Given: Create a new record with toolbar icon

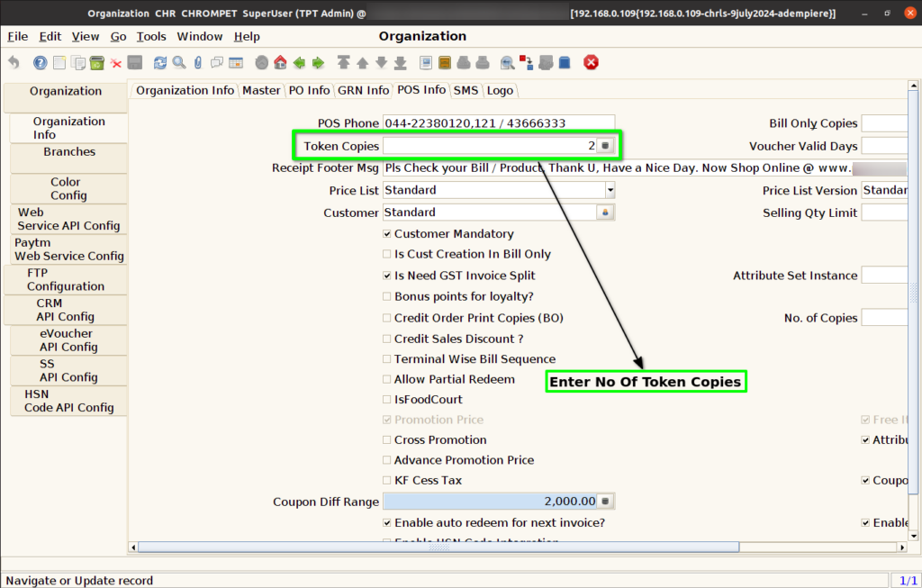Looking at the screenshot, I should tap(59, 62).
